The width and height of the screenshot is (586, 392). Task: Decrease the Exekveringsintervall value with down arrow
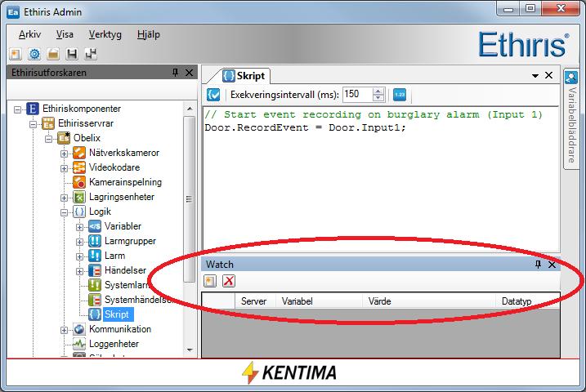point(378,98)
